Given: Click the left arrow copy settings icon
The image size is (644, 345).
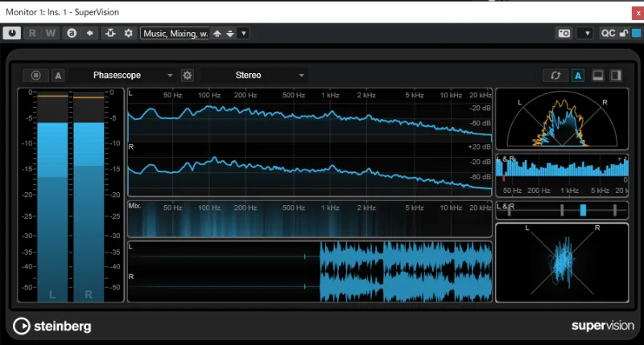Looking at the screenshot, I should pos(89,33).
